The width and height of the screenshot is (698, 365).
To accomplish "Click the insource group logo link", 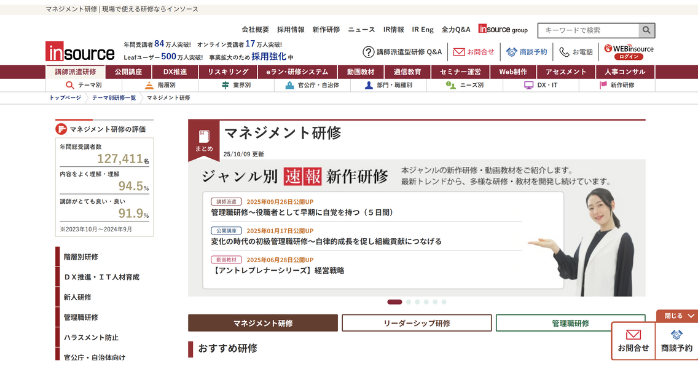I will 503,29.
